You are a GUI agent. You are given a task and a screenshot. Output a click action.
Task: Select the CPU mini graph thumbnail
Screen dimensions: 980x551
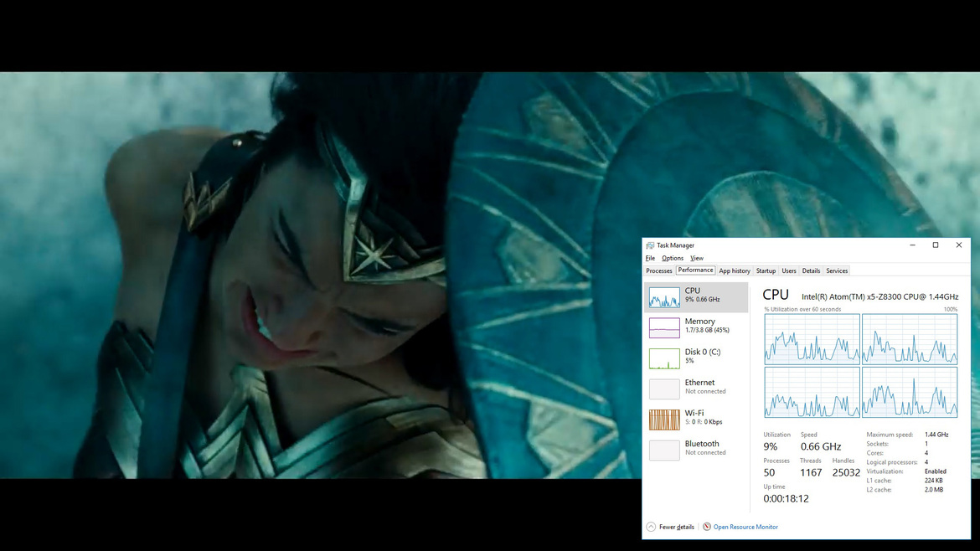pyautogui.click(x=664, y=297)
